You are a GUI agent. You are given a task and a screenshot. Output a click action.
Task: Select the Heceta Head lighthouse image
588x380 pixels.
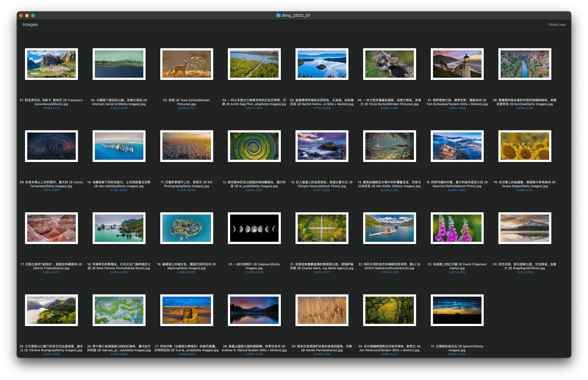(x=457, y=64)
